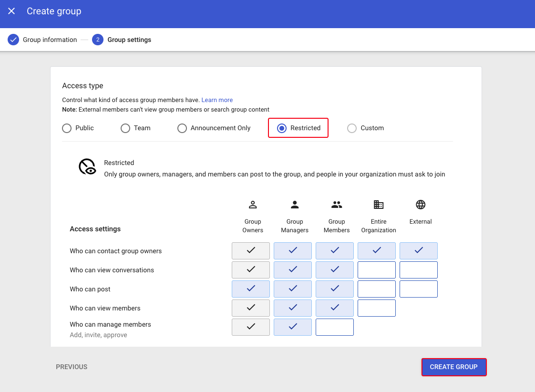Toggle who can post for Group Owners
This screenshot has height=392, width=535.
click(251, 289)
